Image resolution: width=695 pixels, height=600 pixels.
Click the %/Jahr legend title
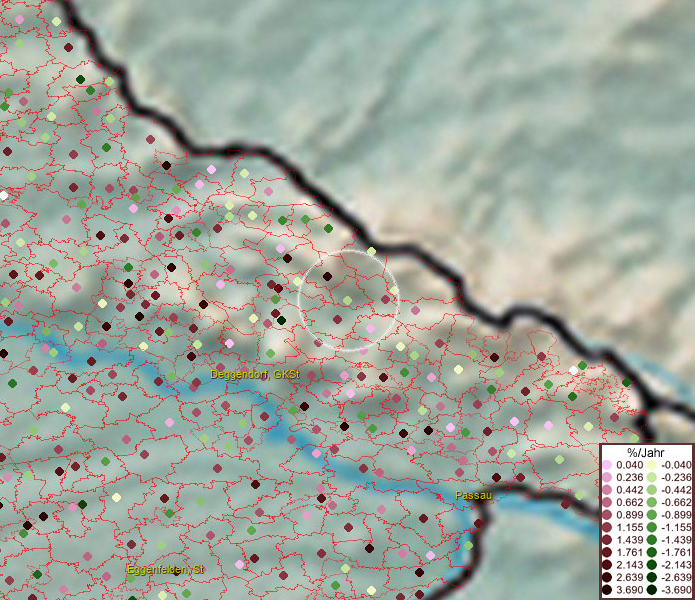point(646,452)
